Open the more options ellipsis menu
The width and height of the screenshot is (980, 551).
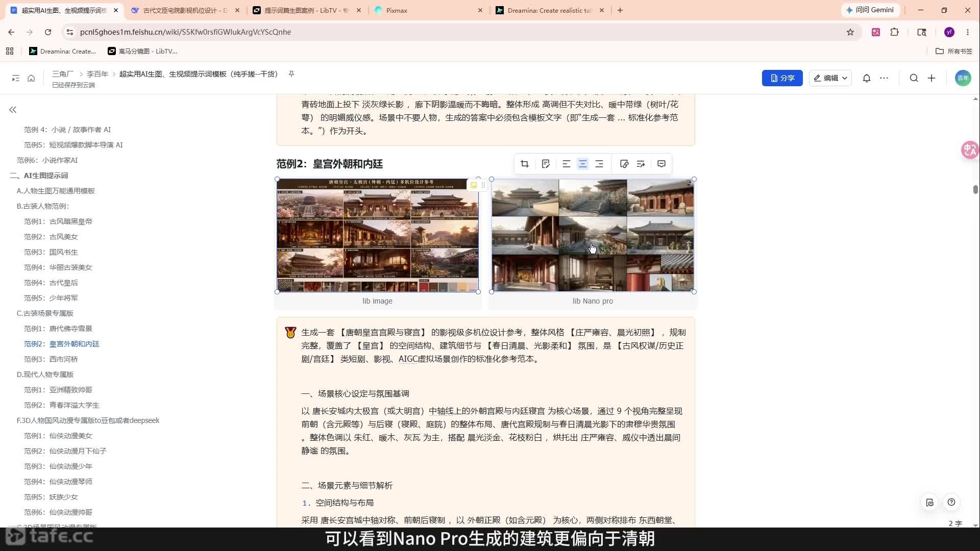884,78
